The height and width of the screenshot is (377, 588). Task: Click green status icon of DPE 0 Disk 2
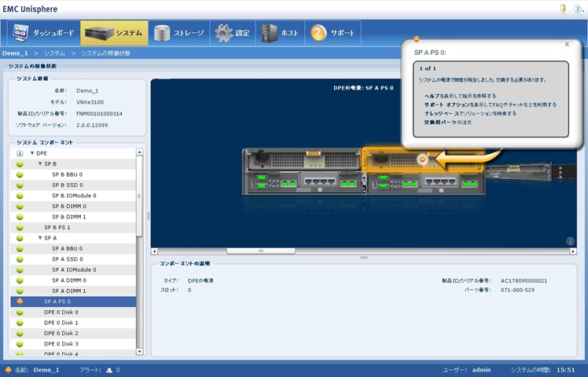[x=20, y=333]
